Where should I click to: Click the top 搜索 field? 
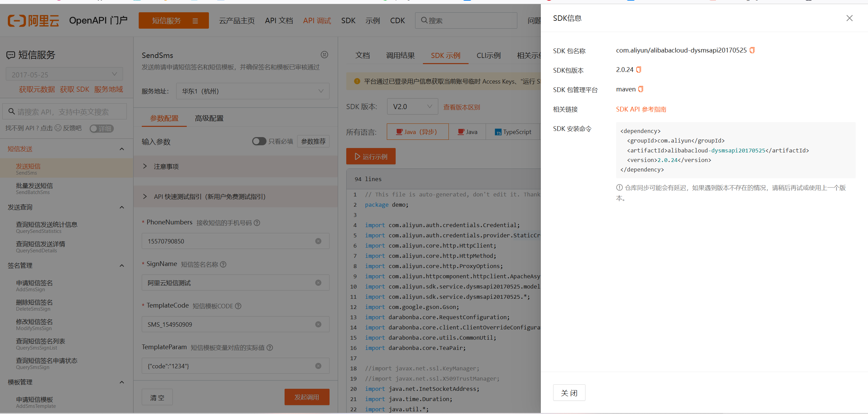click(466, 20)
